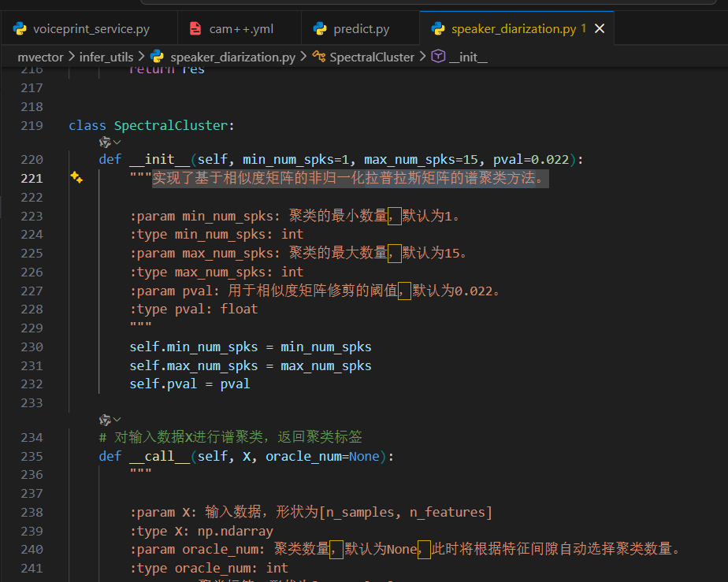This screenshot has width=728, height=582.
Task: Click ':type max_num_spks: int' line
Action: pyautogui.click(x=217, y=272)
